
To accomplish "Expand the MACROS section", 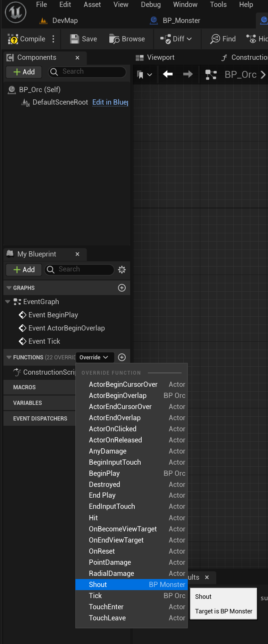I will point(24,387).
